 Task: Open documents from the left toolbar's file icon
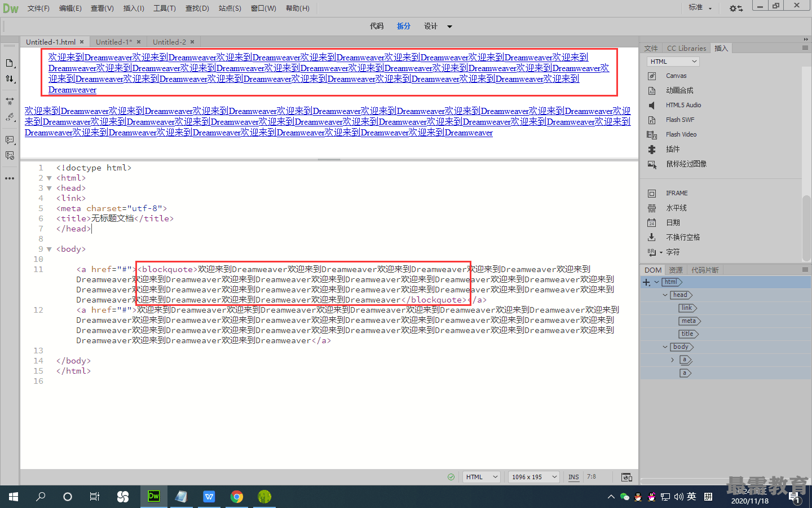coord(10,63)
